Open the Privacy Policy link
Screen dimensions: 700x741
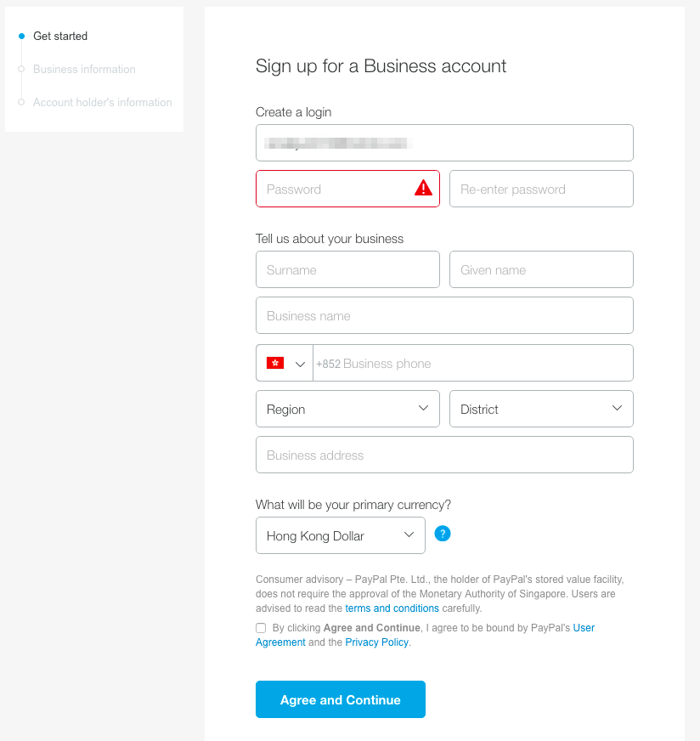[377, 642]
